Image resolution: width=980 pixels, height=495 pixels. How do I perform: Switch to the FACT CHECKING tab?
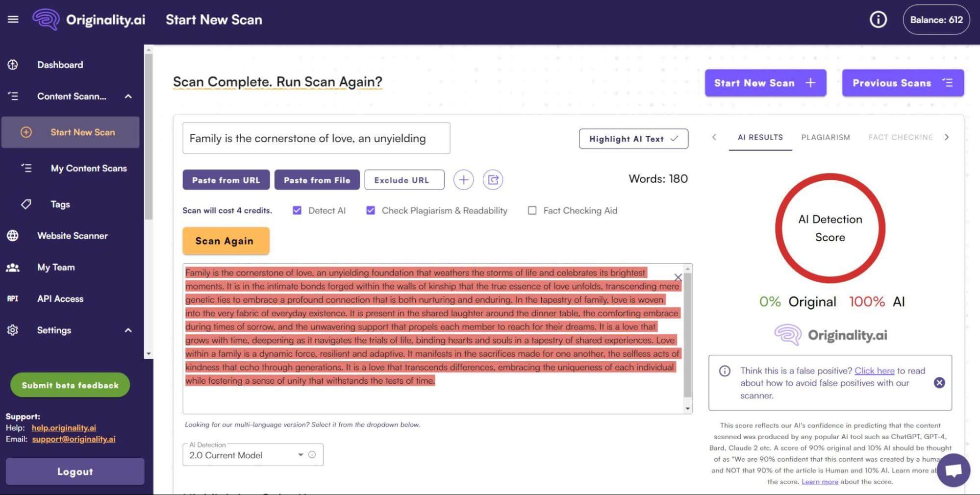coord(901,137)
